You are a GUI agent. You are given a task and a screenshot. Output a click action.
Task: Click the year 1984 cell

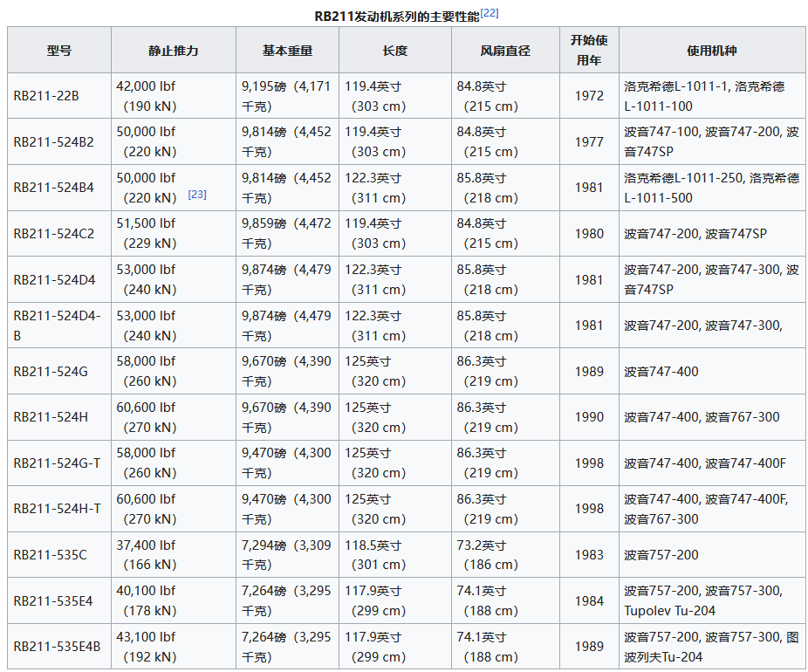(x=589, y=600)
